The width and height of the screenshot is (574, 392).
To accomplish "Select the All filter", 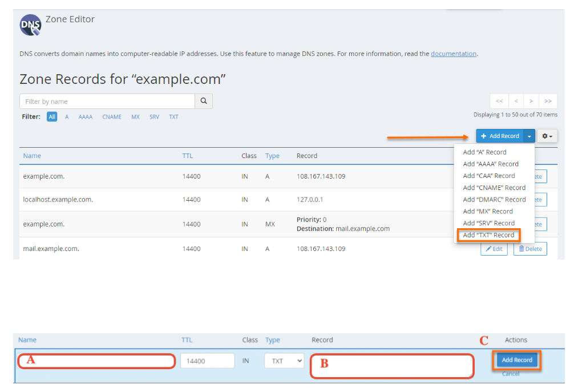I will pyautogui.click(x=52, y=117).
